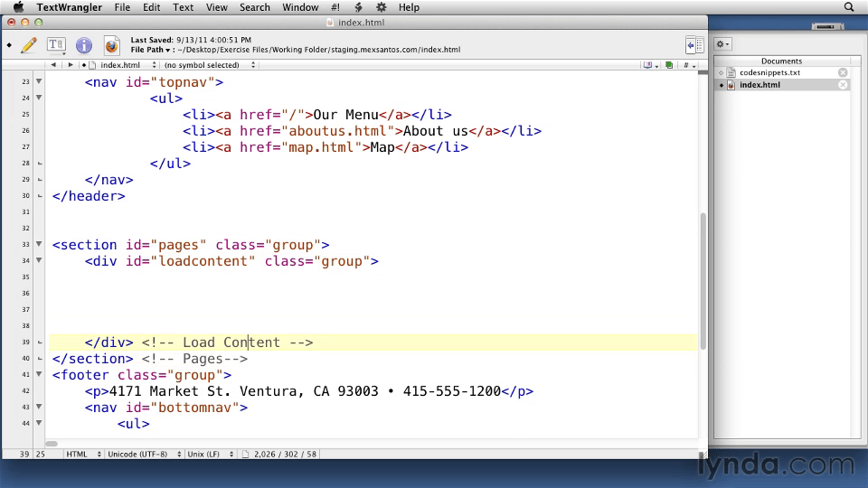Click the horizontal scrollbar thumb in editor

pyautogui.click(x=52, y=444)
